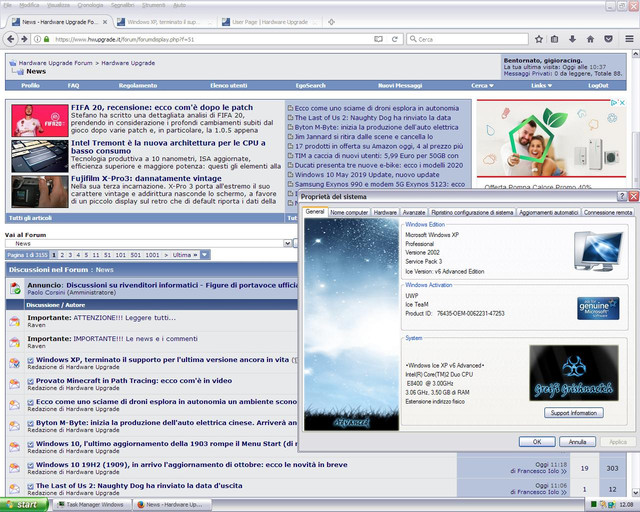Image resolution: width=640 pixels, height=512 pixels.
Task: Open the Vai al Forum News combo box
Action: click(x=148, y=243)
